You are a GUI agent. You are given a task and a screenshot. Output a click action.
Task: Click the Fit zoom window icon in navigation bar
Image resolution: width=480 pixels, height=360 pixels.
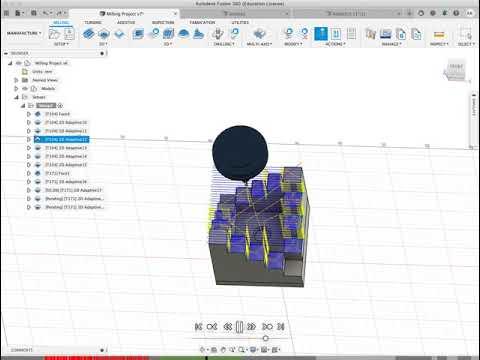coord(241,350)
